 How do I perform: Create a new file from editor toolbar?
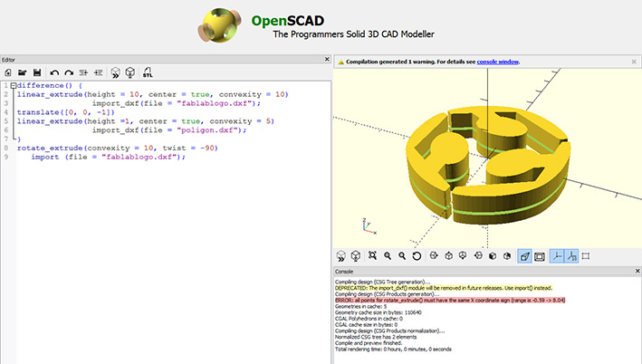click(x=8, y=72)
